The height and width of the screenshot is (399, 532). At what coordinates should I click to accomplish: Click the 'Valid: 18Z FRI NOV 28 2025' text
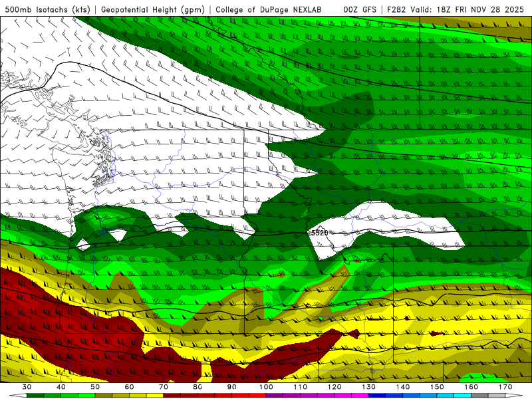tap(467, 9)
